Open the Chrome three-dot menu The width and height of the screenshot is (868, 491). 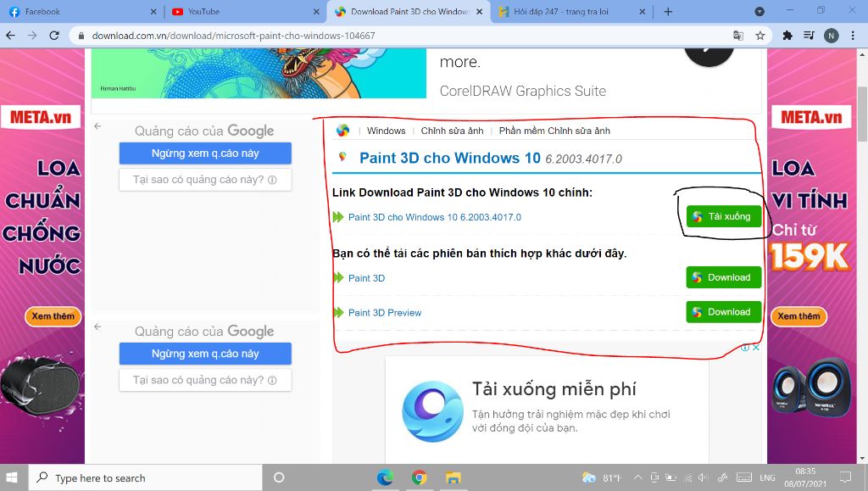coord(853,36)
